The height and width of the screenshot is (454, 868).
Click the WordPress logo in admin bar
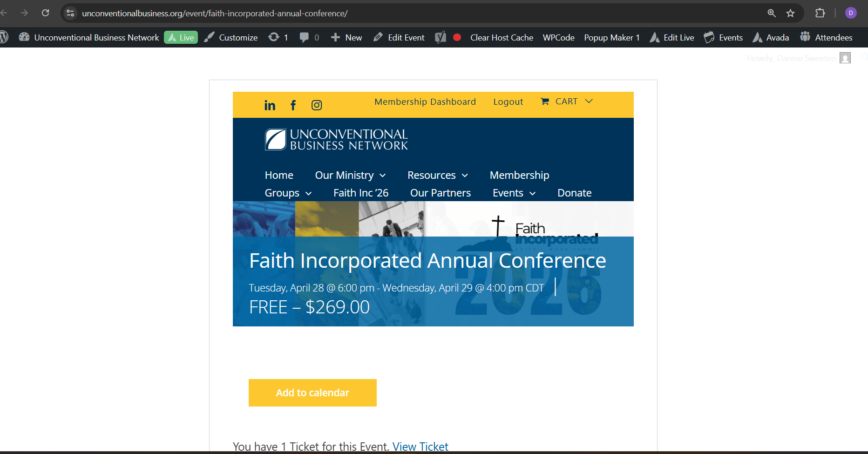click(x=4, y=37)
